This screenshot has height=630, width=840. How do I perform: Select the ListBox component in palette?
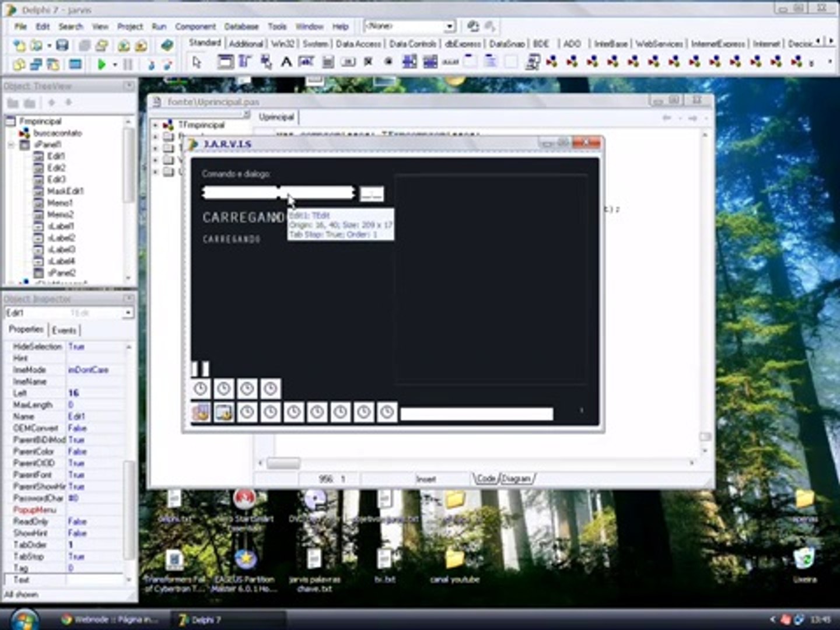click(x=409, y=62)
